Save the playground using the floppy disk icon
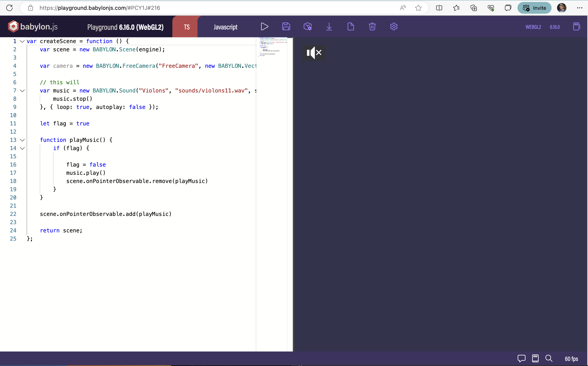The width and height of the screenshot is (588, 366). coord(286,27)
